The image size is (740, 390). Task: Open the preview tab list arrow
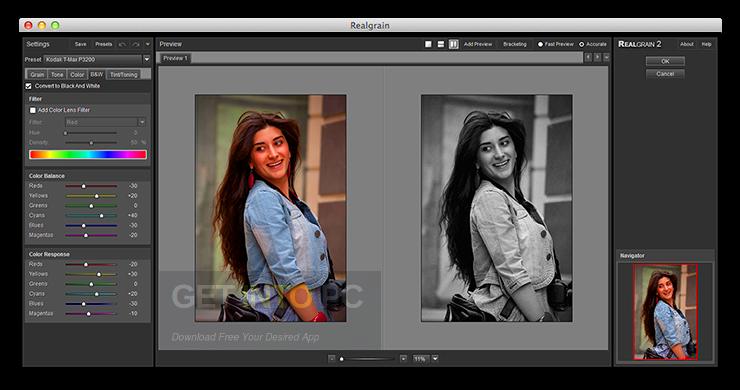pos(606,57)
